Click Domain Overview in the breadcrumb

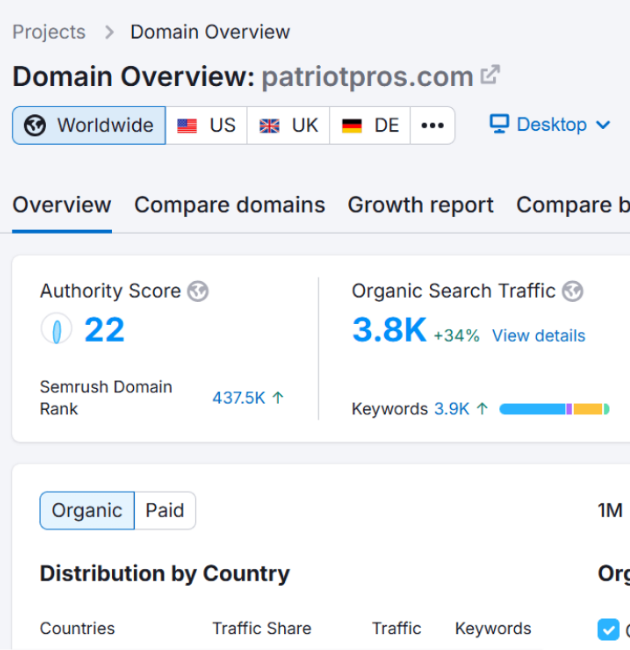coord(210,32)
